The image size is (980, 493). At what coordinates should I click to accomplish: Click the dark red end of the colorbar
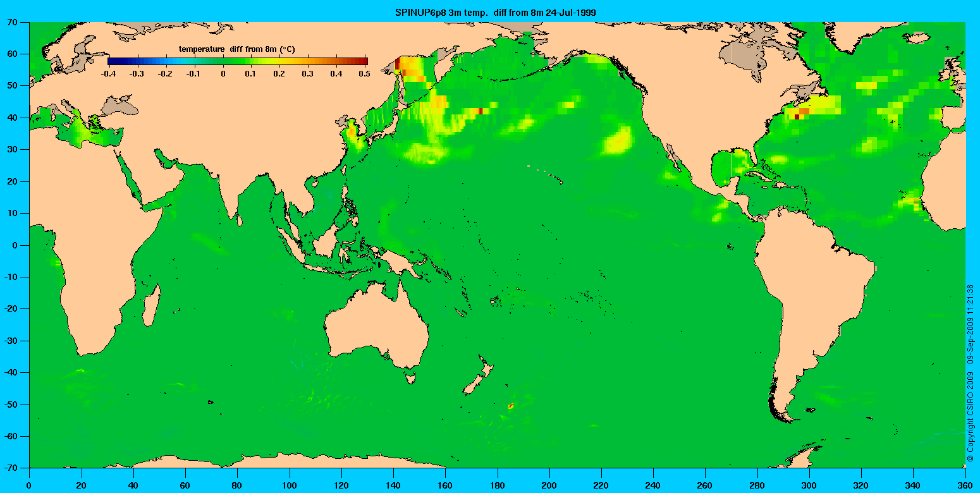[363, 61]
